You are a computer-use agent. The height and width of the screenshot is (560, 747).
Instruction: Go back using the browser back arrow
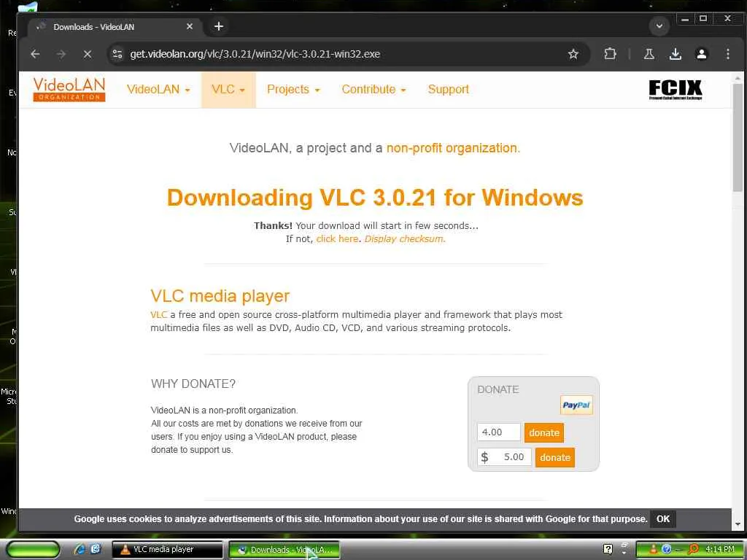click(x=35, y=54)
